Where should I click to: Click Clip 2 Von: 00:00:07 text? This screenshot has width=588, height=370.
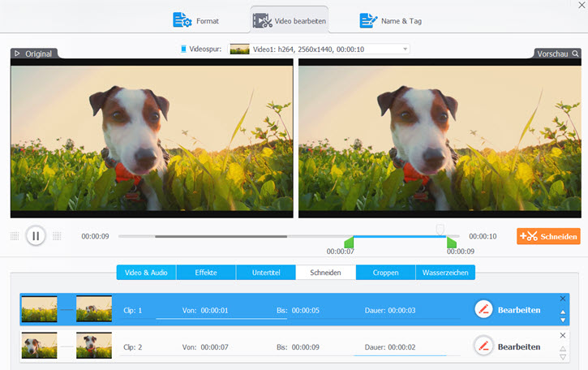click(205, 347)
